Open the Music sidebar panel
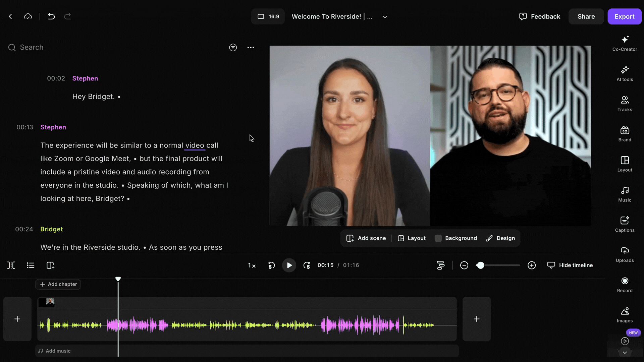644x362 pixels. pyautogui.click(x=625, y=194)
